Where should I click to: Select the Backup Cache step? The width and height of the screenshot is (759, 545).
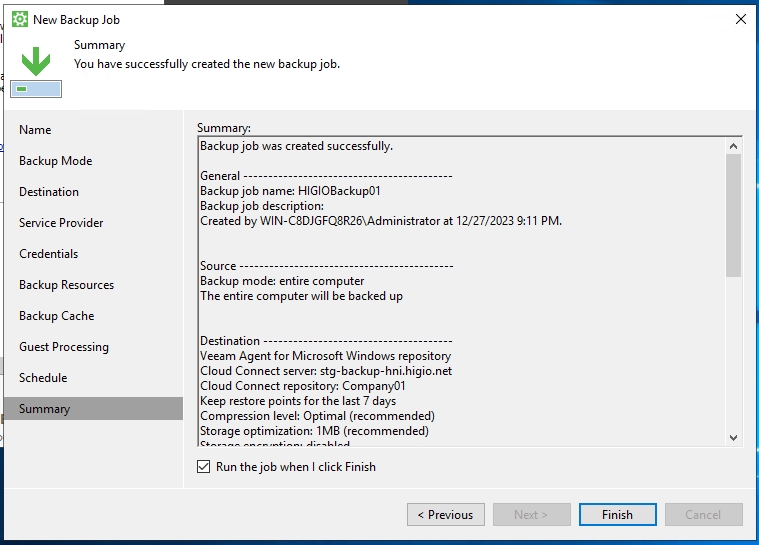(56, 316)
